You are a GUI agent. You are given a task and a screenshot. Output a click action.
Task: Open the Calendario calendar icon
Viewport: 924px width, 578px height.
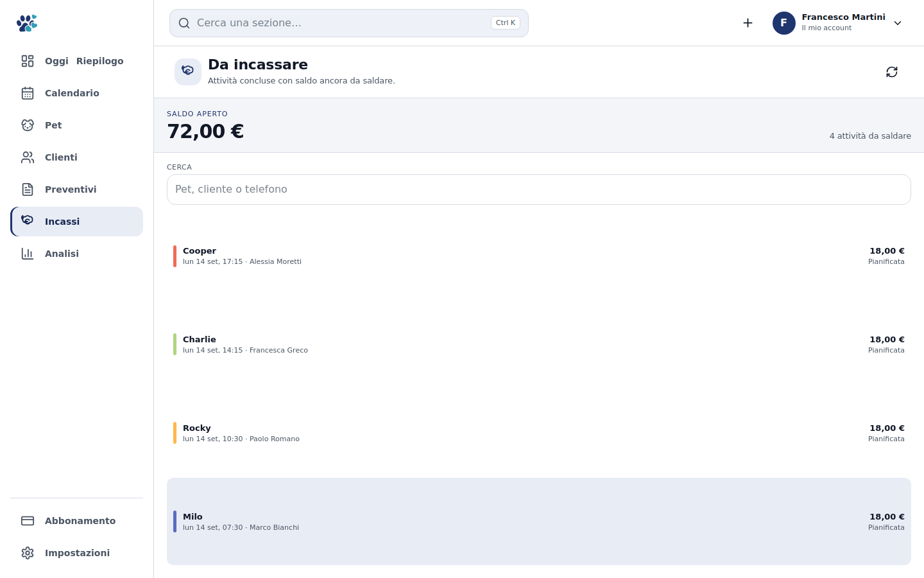28,93
